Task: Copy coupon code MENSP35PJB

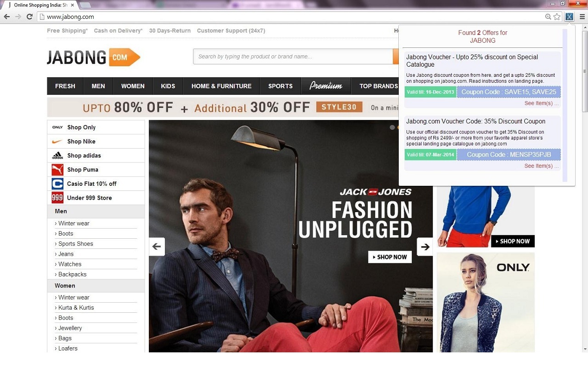Action: (509, 155)
